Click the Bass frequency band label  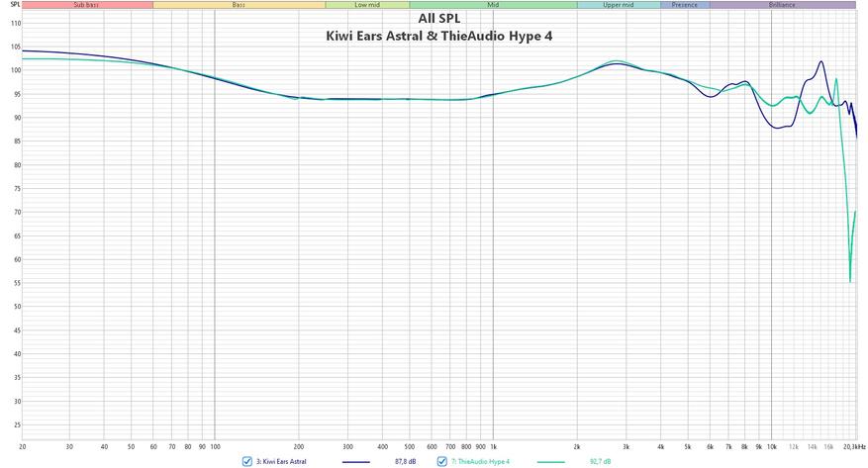tap(239, 5)
